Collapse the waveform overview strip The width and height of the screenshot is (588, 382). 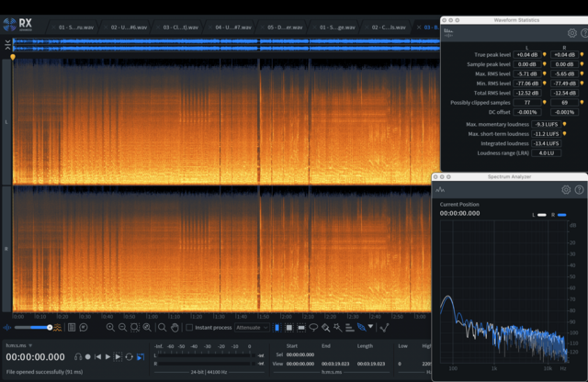point(7,45)
